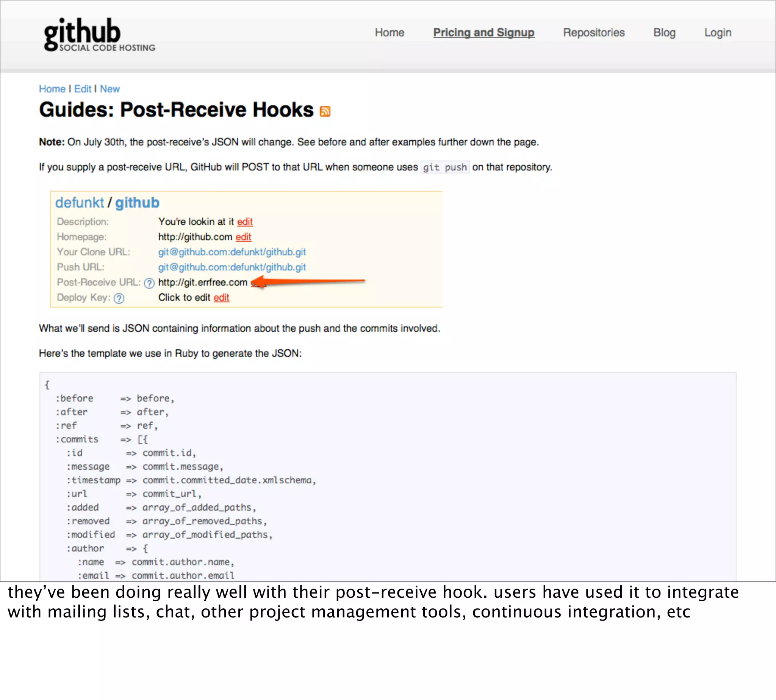Click the ':removed => array_of_removed_paths,' line

tap(167, 521)
